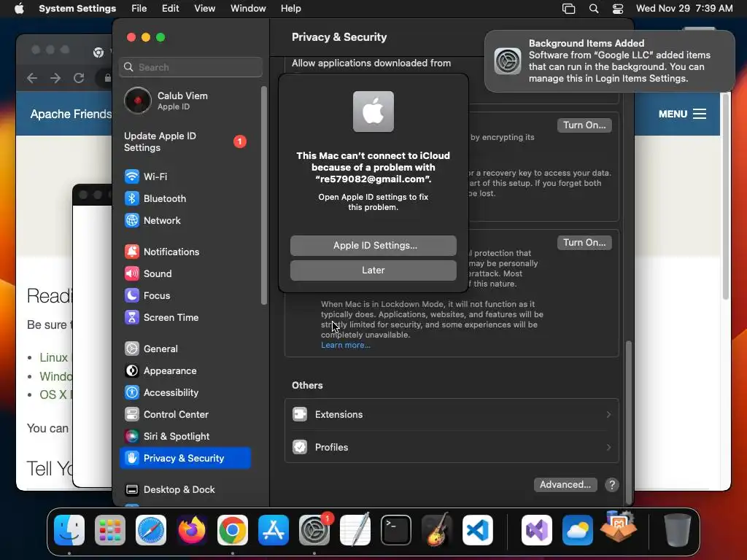Launch Firefox from the Dock
The width and height of the screenshot is (747, 560).
point(192,530)
